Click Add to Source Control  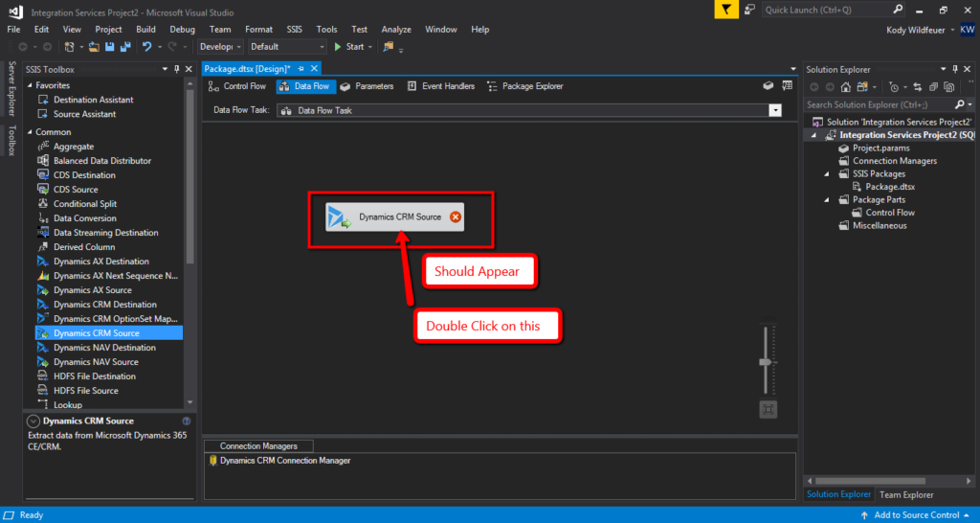tap(917, 515)
